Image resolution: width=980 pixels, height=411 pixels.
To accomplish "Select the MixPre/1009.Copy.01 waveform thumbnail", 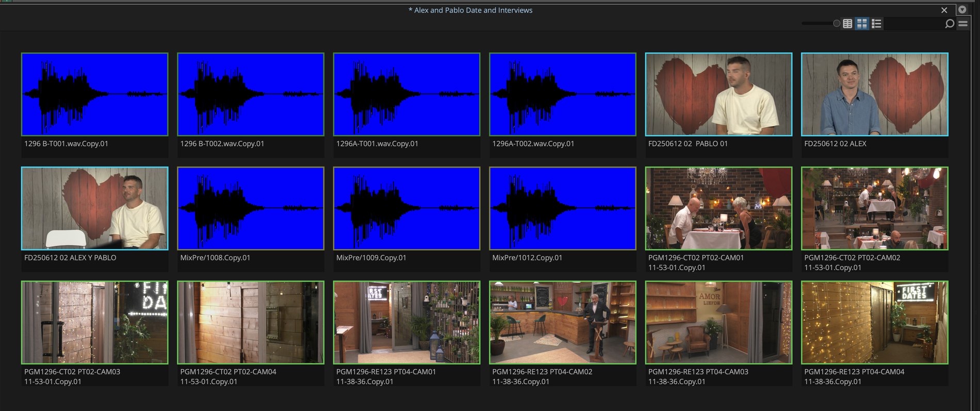I will pyautogui.click(x=407, y=208).
